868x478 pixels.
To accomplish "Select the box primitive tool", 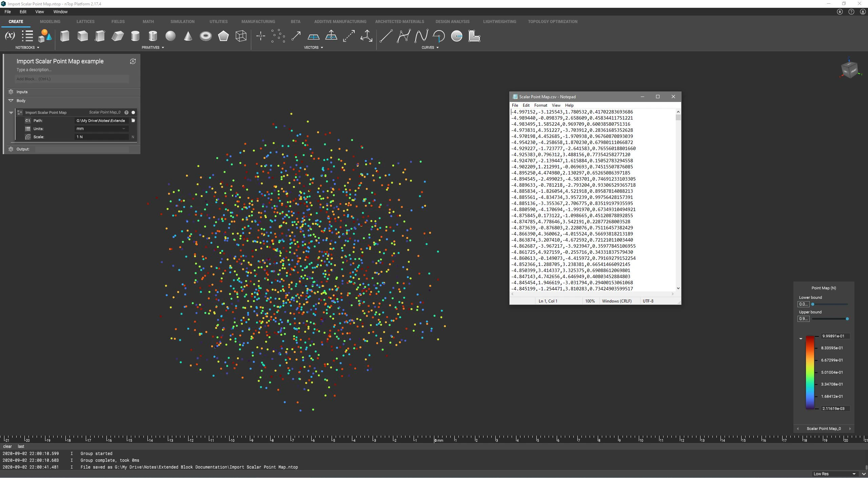I will pos(65,36).
